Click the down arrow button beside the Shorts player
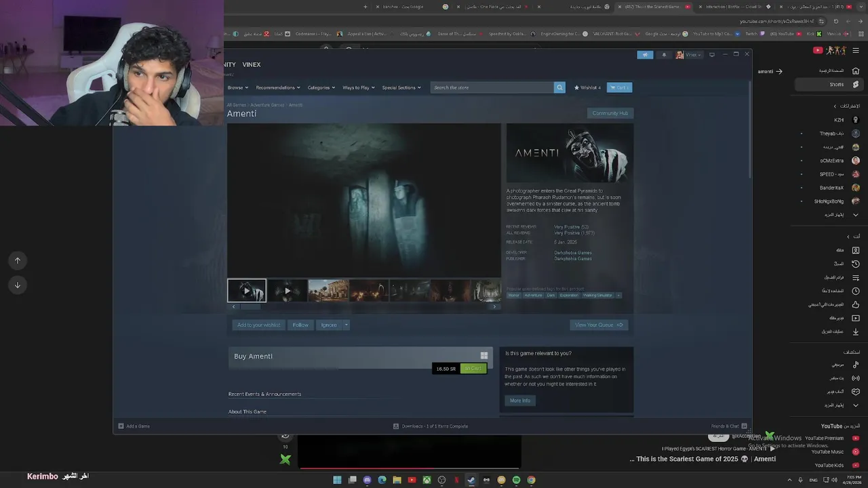Image resolution: width=868 pixels, height=488 pixels. coord(18,285)
